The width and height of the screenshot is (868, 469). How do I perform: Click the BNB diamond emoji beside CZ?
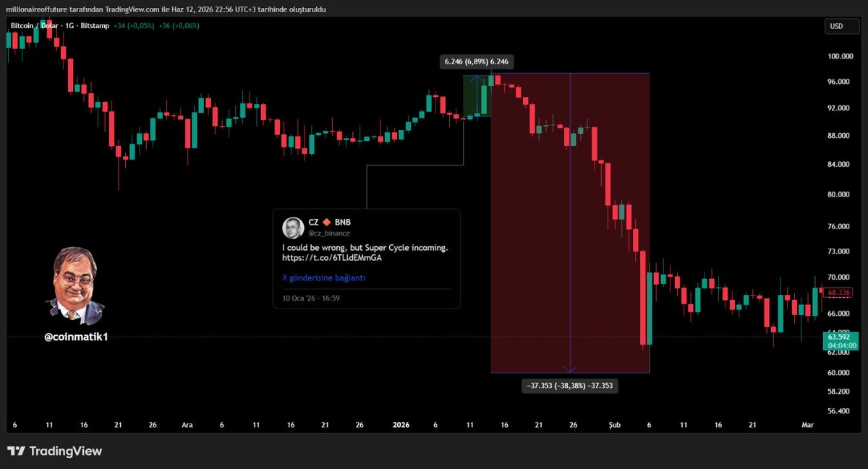click(327, 223)
